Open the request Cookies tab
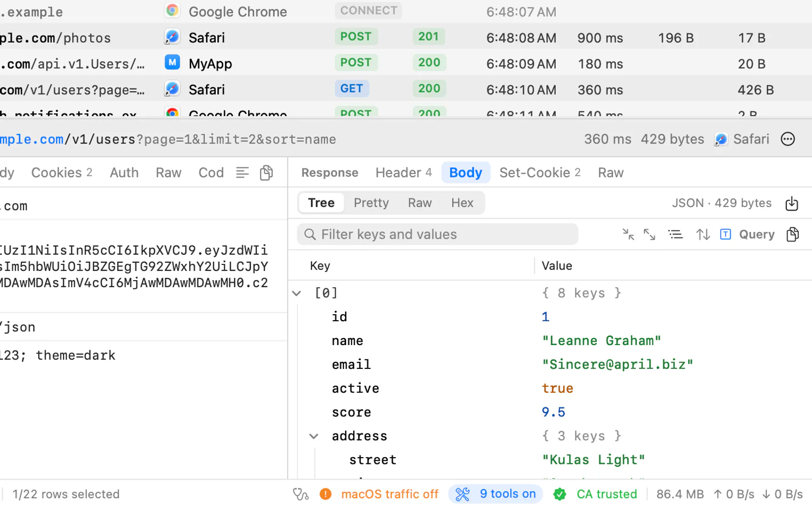The height and width of the screenshot is (508, 812). (62, 173)
